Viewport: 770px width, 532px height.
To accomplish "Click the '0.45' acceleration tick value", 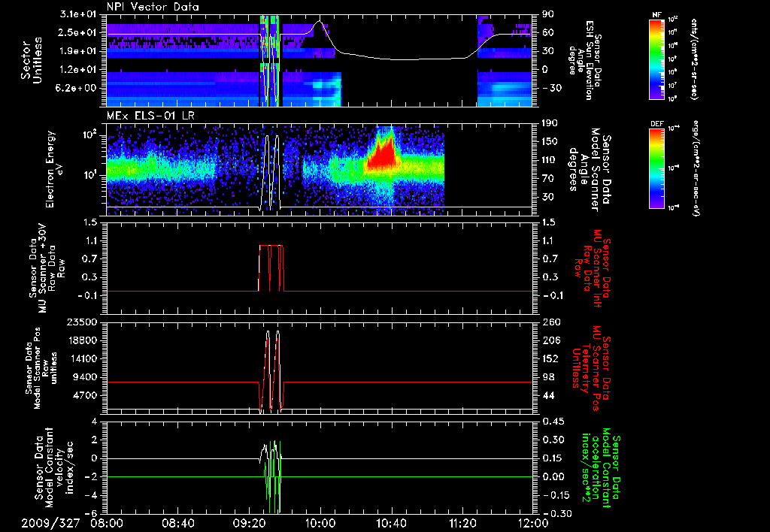I will pyautogui.click(x=553, y=422).
